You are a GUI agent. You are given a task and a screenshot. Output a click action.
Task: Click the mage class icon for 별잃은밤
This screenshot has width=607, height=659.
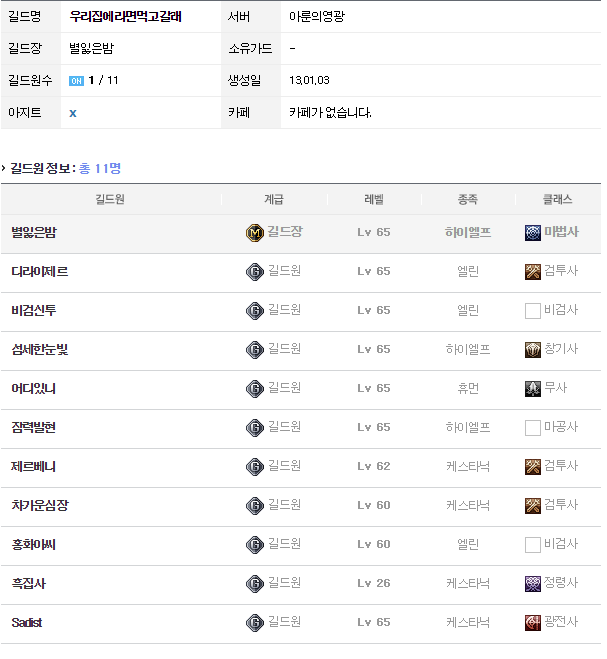tap(533, 232)
